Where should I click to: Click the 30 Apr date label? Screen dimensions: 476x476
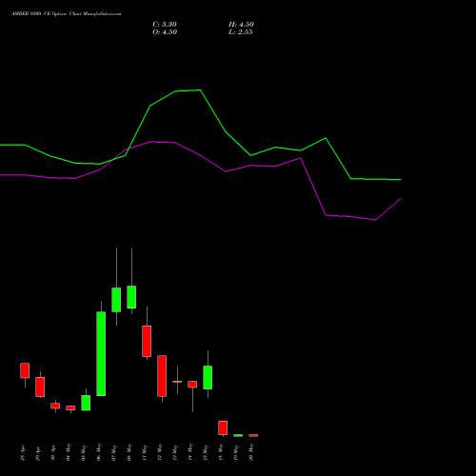pyautogui.click(x=53, y=453)
